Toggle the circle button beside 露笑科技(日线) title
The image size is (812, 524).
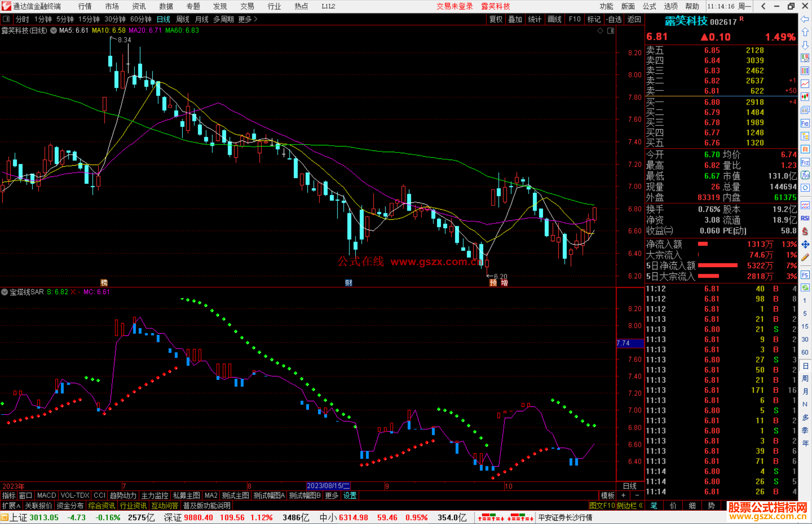[53, 30]
